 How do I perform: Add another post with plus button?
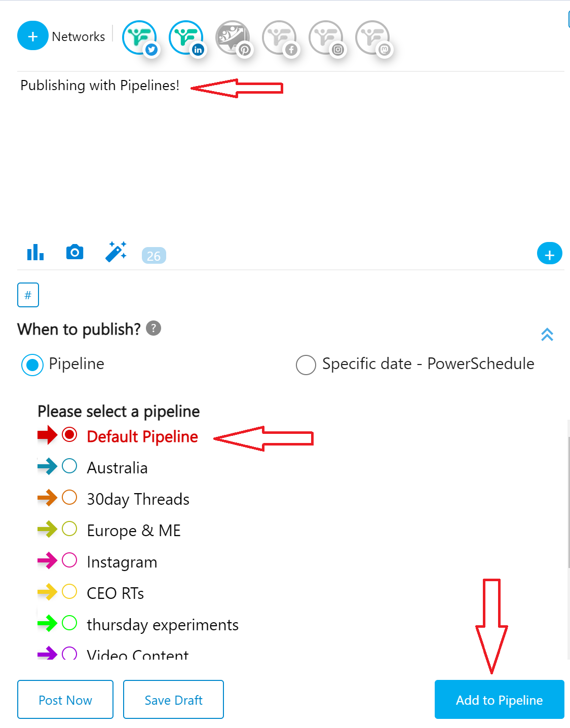[x=550, y=254]
